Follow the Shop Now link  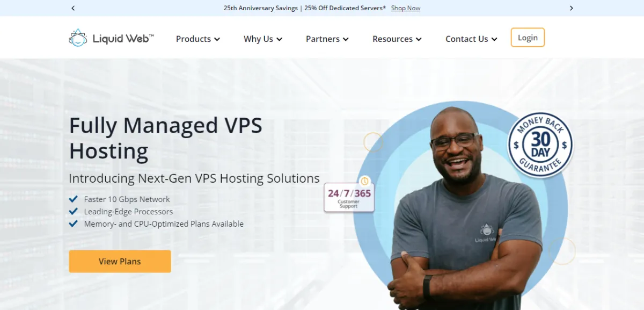pos(406,8)
